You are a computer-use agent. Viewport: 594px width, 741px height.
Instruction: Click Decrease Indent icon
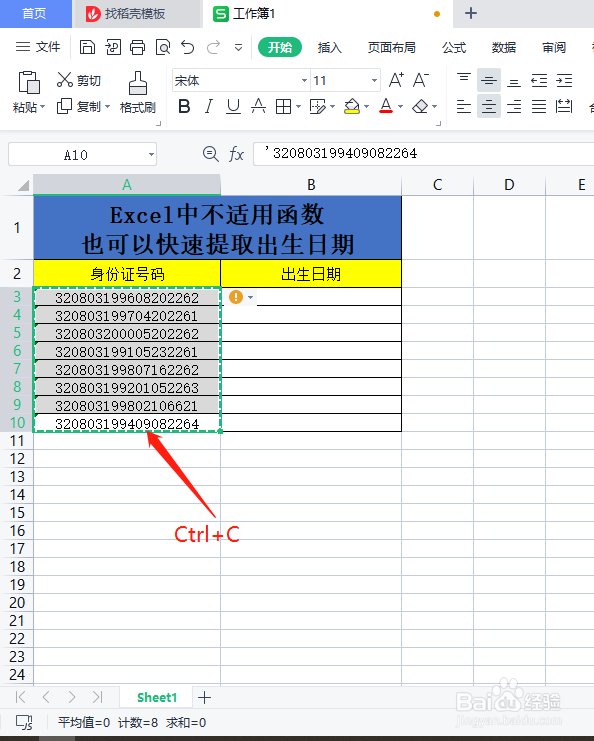[539, 80]
